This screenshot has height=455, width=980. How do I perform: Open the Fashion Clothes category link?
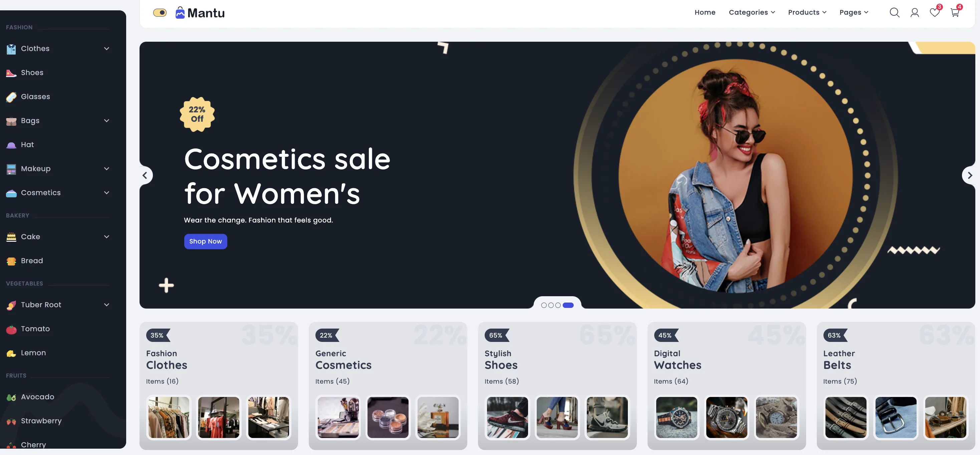(x=167, y=360)
